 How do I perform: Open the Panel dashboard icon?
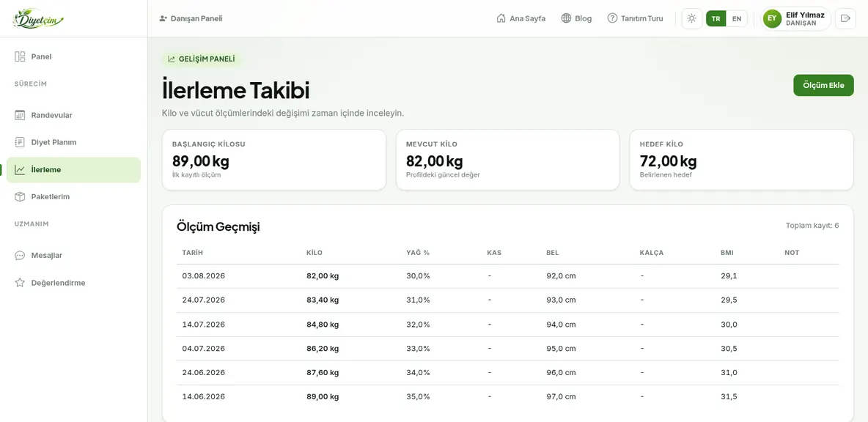pos(20,56)
